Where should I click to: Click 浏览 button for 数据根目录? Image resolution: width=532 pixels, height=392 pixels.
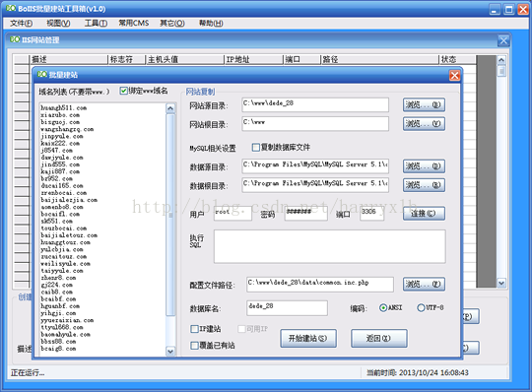424,185
